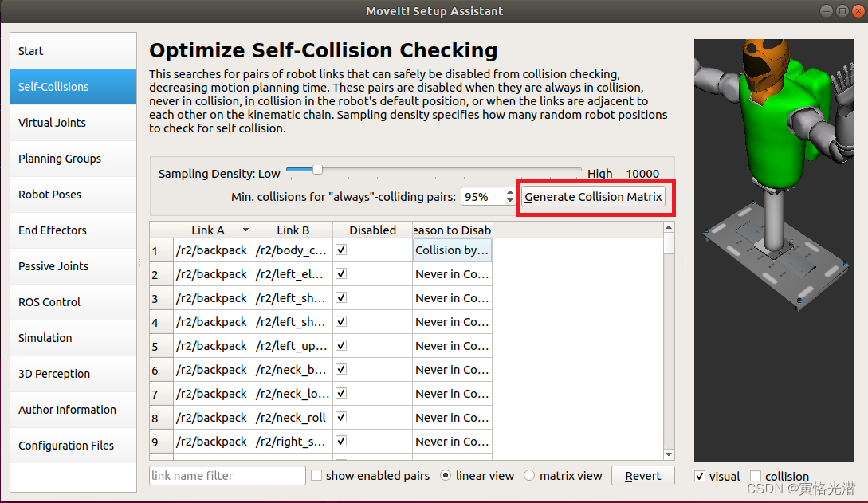Open the Planning Groups section
Viewport: 868px width, 503px height.
[x=73, y=159]
